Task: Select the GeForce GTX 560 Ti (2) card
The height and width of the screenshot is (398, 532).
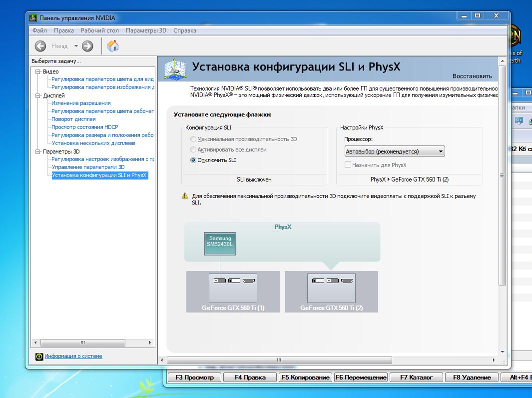Action: [331, 291]
